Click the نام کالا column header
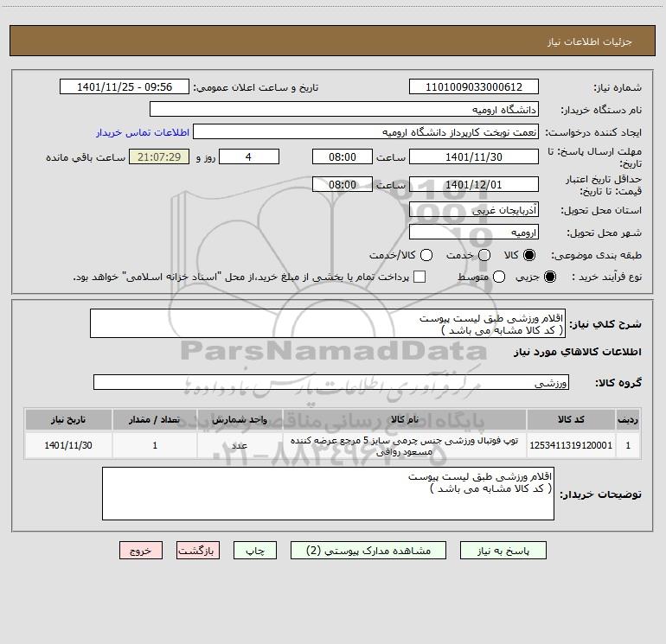Screen dimensions: 666x644 [405, 419]
